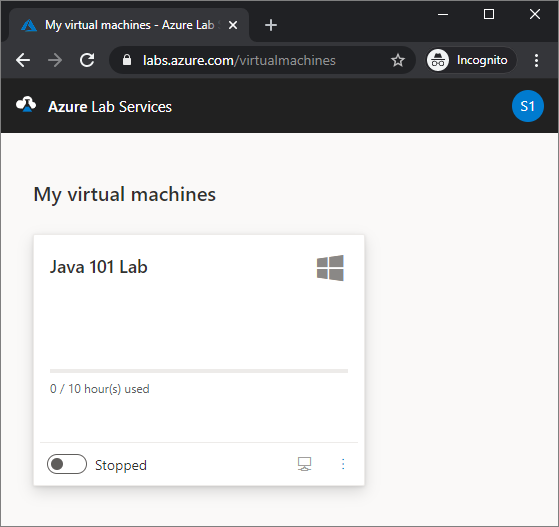The height and width of the screenshot is (527, 559).
Task: Go back with the browser back arrow
Action: [23, 60]
